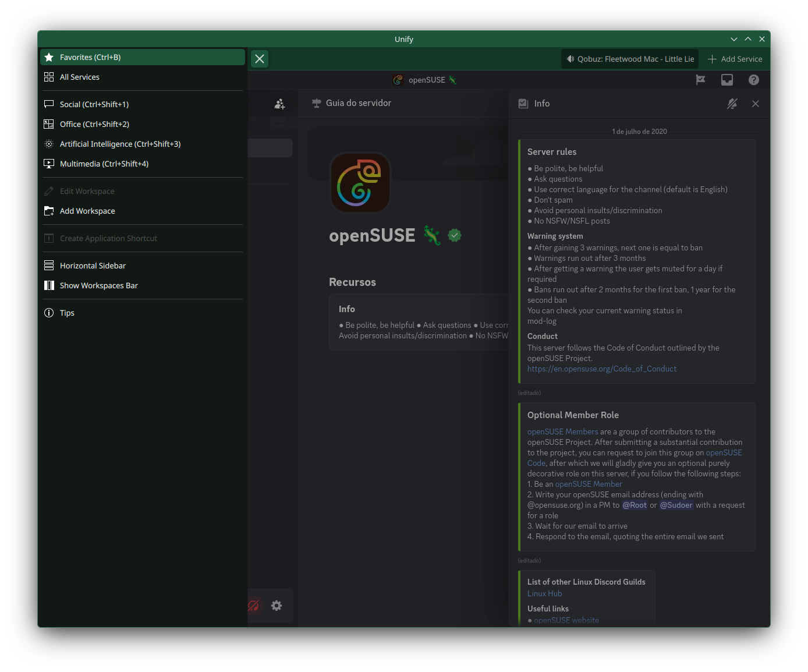Switch to the Office workspace
This screenshot has height=672, width=808.
[143, 124]
